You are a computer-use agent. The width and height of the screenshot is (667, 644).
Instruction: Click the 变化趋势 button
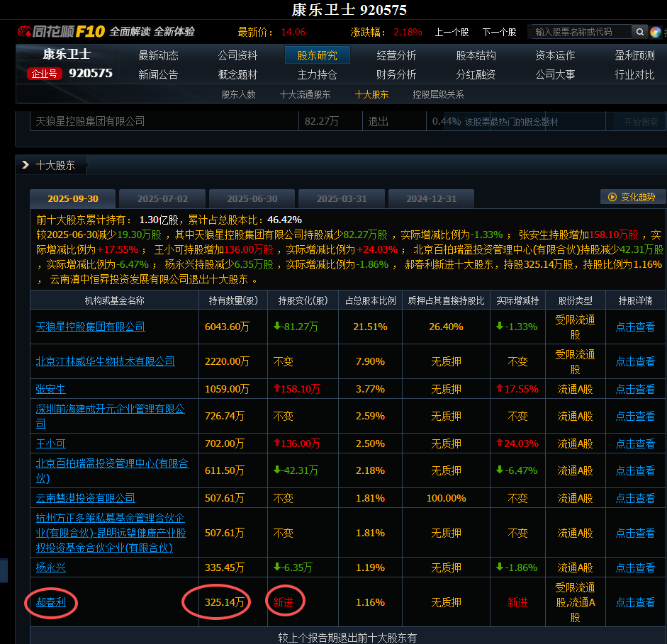point(633,197)
